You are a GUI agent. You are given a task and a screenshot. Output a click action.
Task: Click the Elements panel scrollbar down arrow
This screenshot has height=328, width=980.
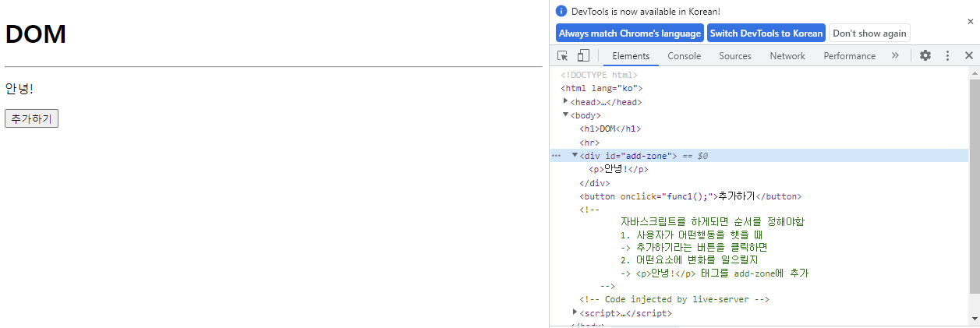click(x=974, y=318)
